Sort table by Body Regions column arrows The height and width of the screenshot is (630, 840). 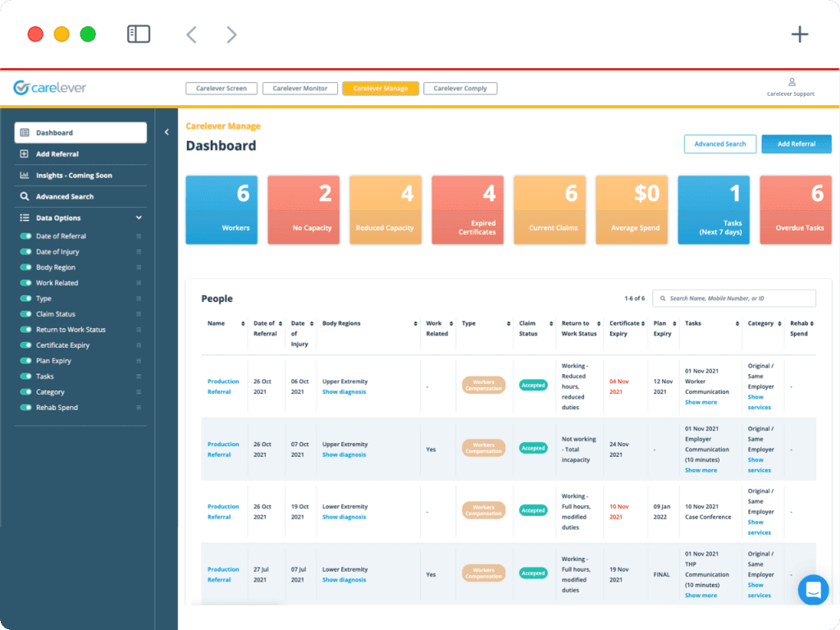[416, 323]
